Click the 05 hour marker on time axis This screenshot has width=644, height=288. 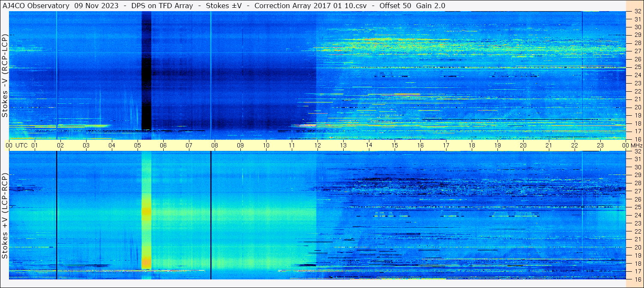(x=138, y=145)
